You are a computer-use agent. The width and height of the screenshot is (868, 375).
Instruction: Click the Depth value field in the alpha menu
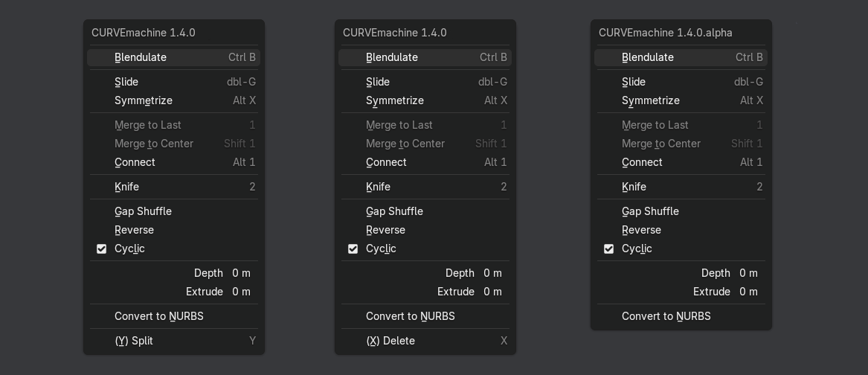tap(750, 273)
